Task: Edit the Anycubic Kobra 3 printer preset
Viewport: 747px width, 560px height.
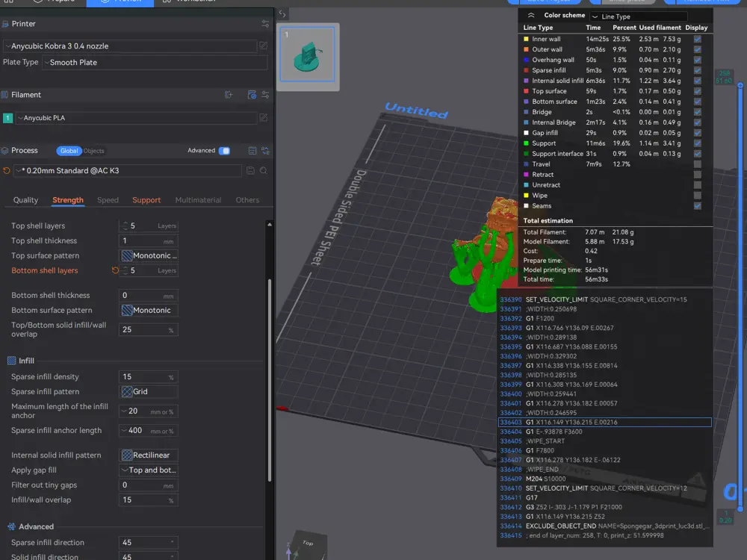Action: [x=264, y=46]
